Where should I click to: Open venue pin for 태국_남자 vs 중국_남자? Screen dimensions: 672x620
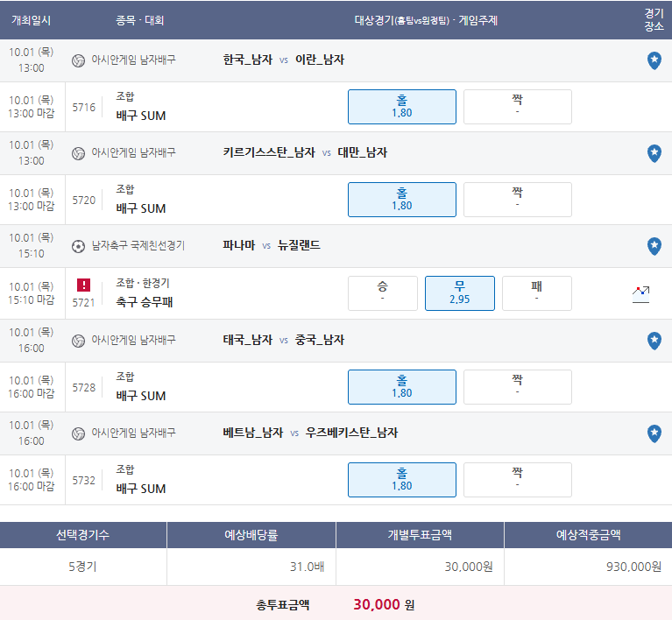[654, 341]
